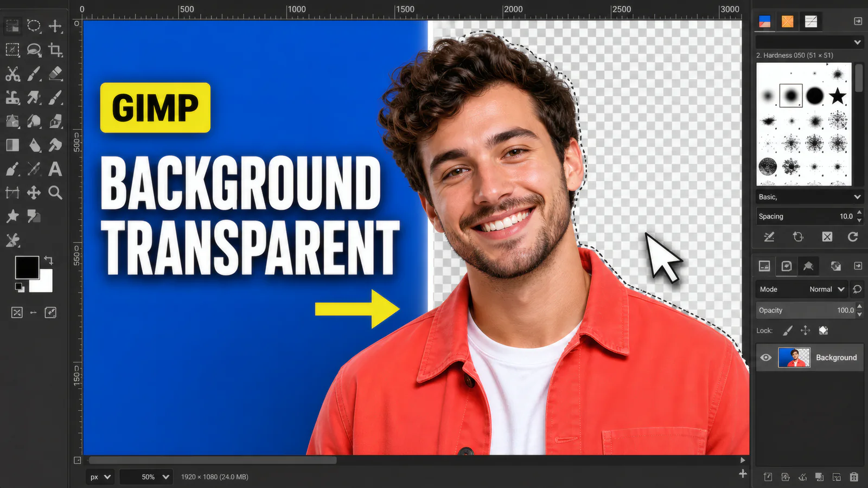Switch to the orange patterns tab
Viewport: 868px width, 488px height.
point(788,22)
